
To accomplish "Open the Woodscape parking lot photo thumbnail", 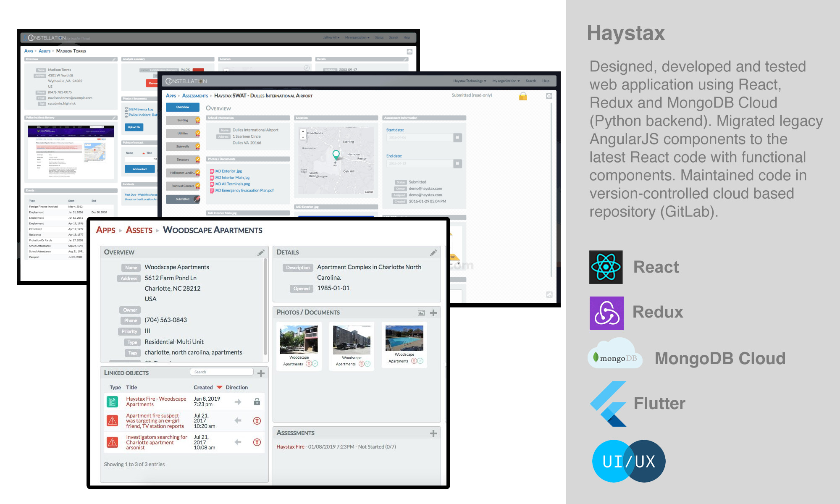I will point(352,340).
